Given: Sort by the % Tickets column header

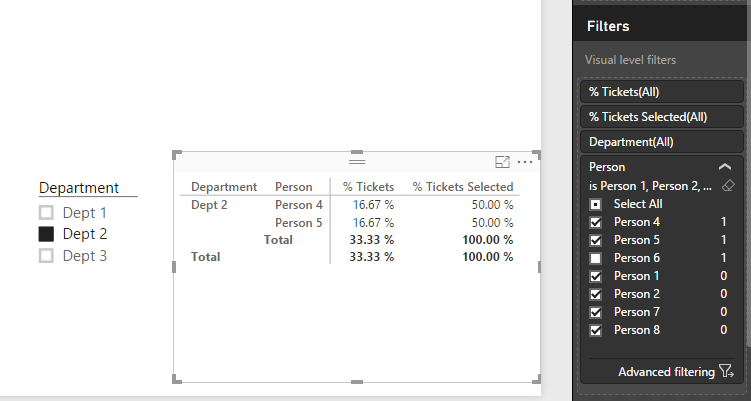Looking at the screenshot, I should (x=368, y=187).
